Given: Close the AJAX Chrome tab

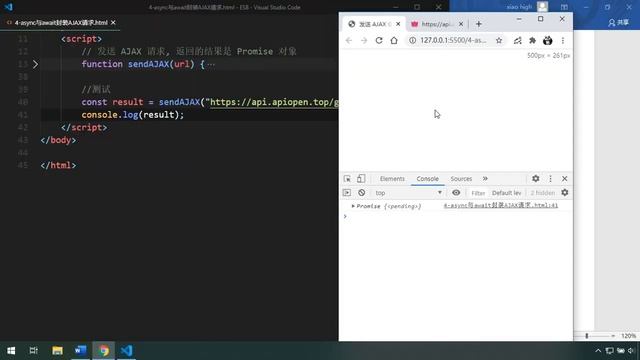Looking at the screenshot, I should (x=398, y=24).
